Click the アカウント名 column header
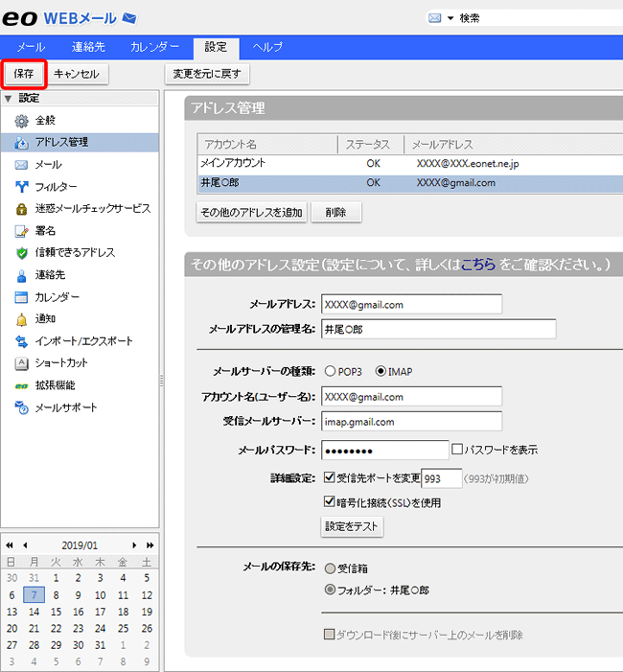 (x=267, y=145)
